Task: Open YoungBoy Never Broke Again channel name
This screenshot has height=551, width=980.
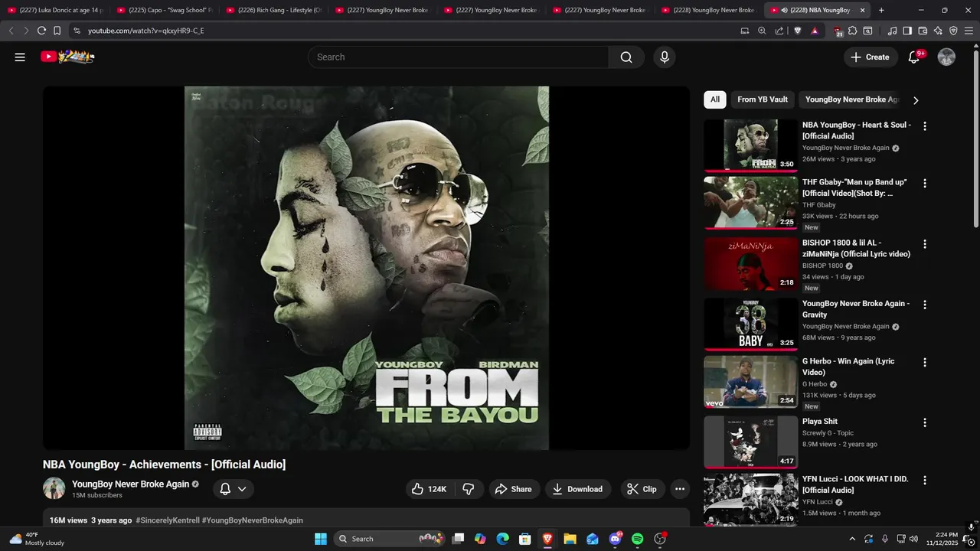Action: pos(131,484)
